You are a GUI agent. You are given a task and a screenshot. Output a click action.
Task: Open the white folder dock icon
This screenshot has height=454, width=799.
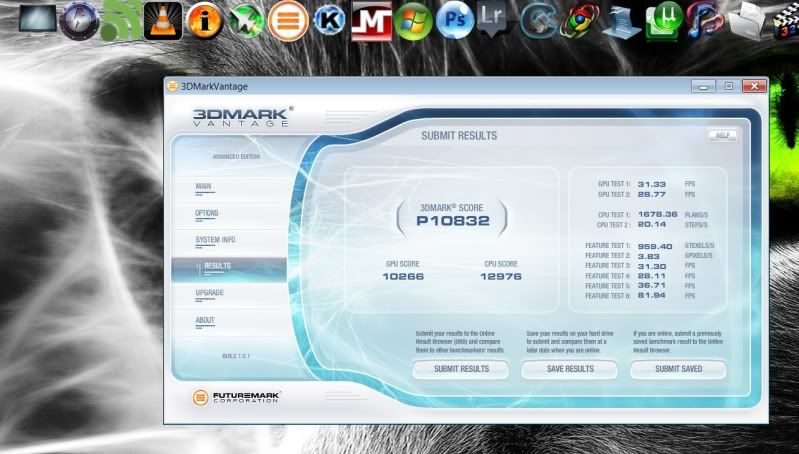pyautogui.click(x=747, y=21)
